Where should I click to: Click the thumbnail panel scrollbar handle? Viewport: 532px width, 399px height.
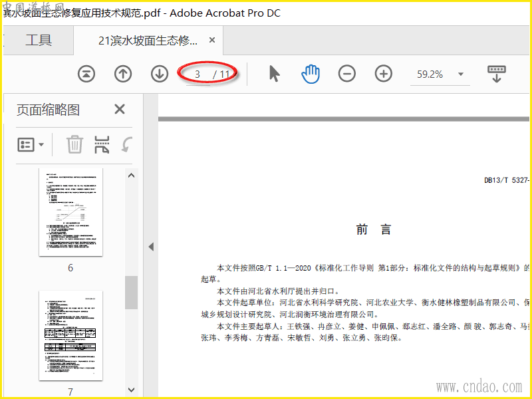click(x=131, y=293)
